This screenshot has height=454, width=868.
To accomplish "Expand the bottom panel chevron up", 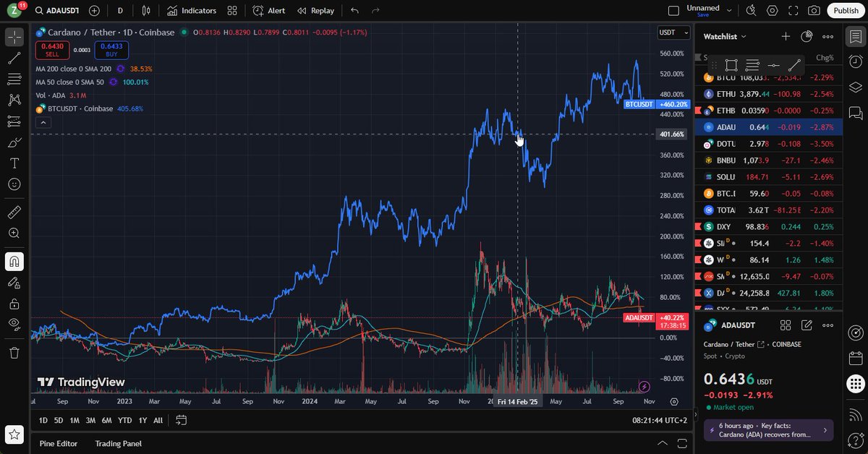I will click(x=663, y=443).
